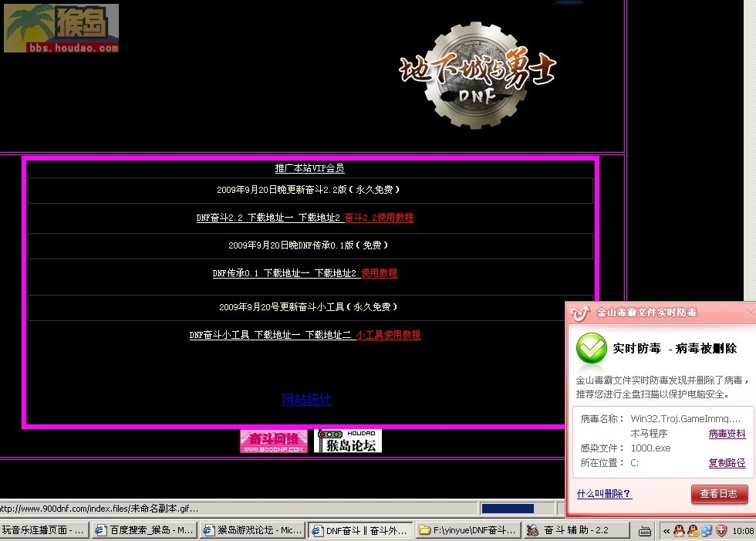This screenshot has width=756, height=541.
Task: Click the page loading progress bar
Action: point(518,509)
